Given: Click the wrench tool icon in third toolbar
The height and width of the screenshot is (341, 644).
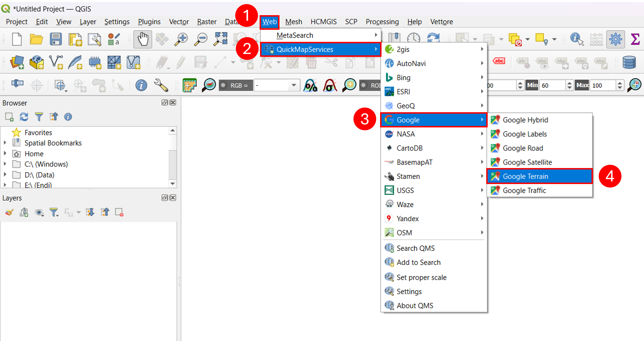Looking at the screenshot, I should pos(161,85).
